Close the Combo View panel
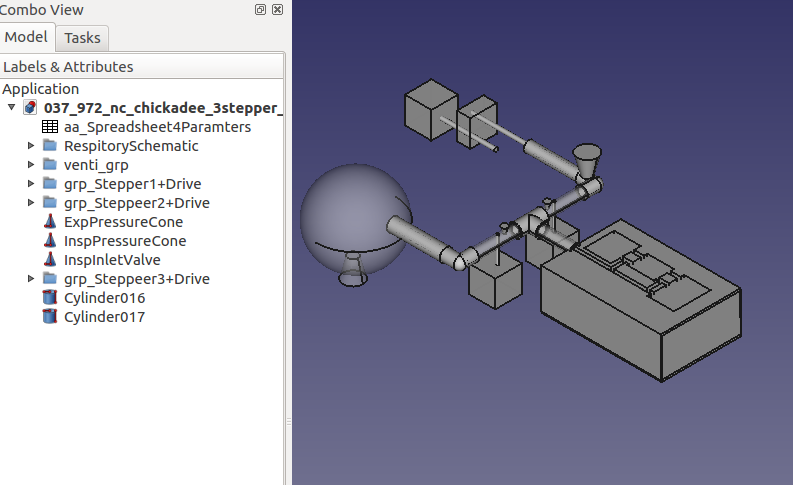The height and width of the screenshot is (485, 793). pyautogui.click(x=277, y=10)
